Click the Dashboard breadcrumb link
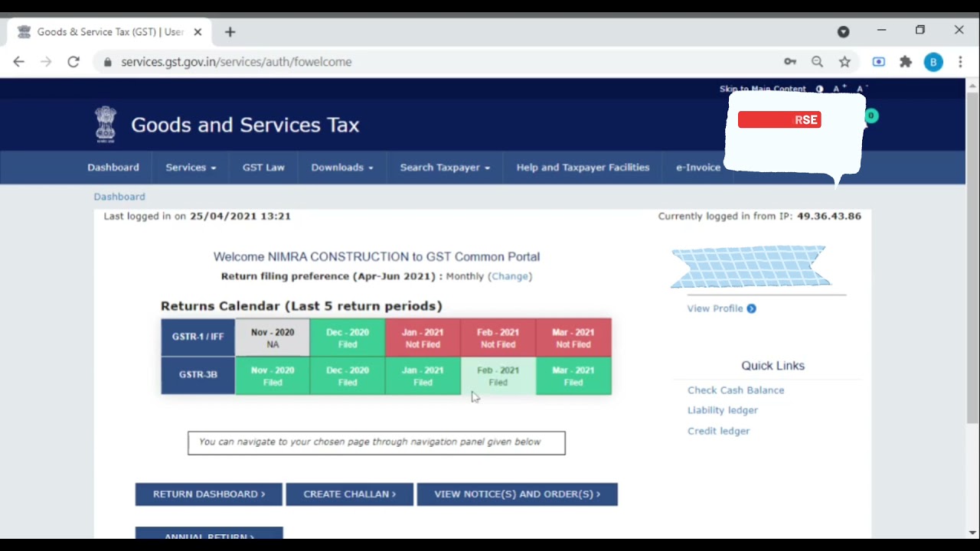Viewport: 980px width, 551px height. pos(119,197)
